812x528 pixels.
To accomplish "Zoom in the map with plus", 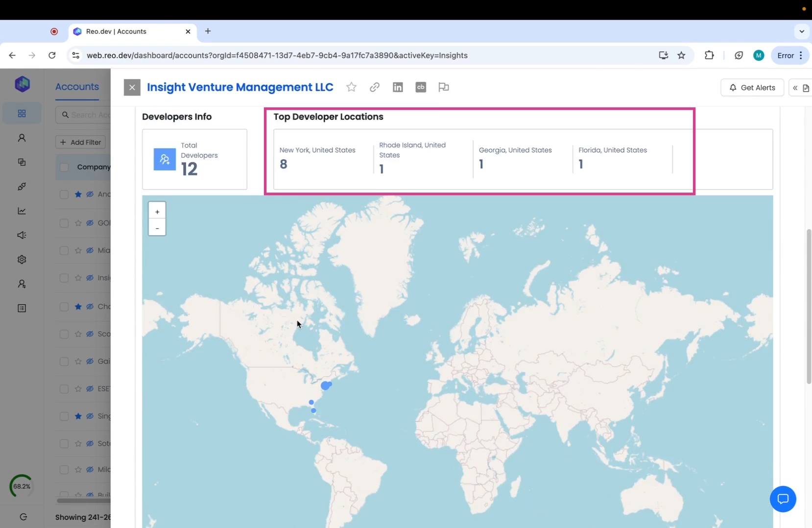I will pos(157,212).
